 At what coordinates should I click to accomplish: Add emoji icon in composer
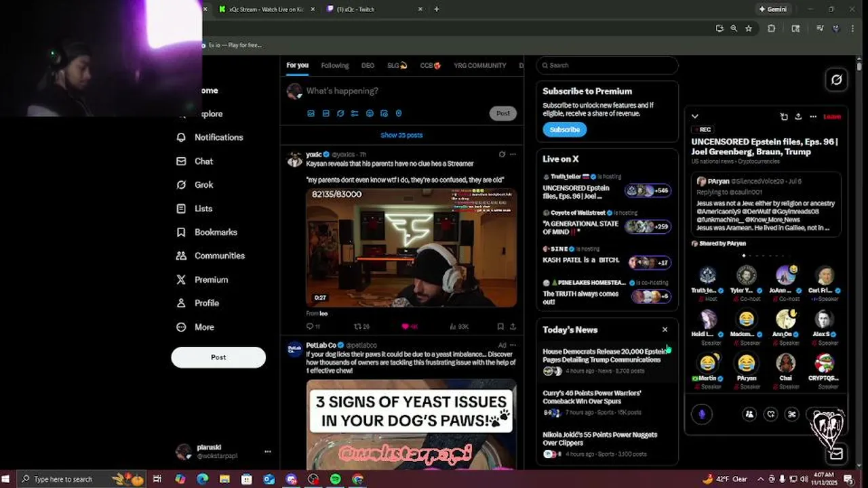[370, 113]
